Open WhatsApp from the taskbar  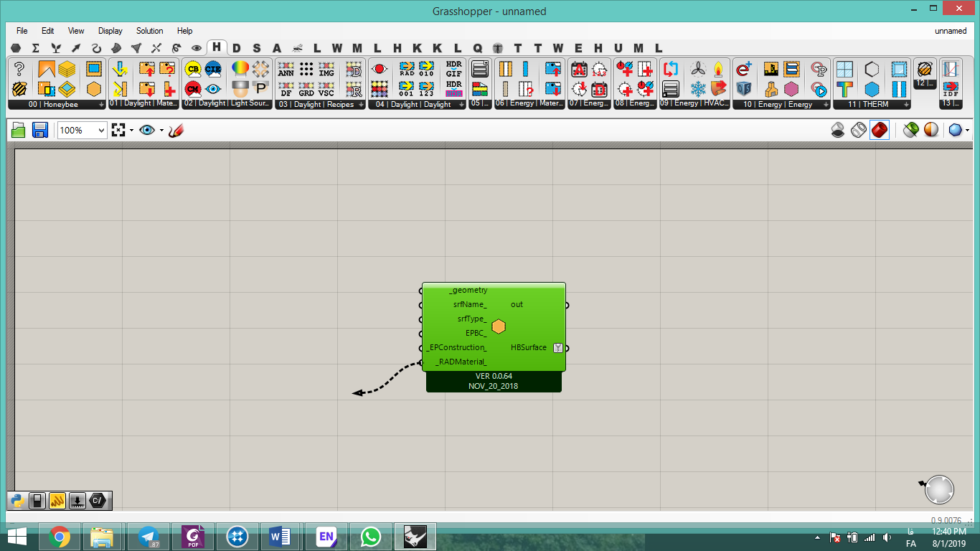[x=371, y=536]
